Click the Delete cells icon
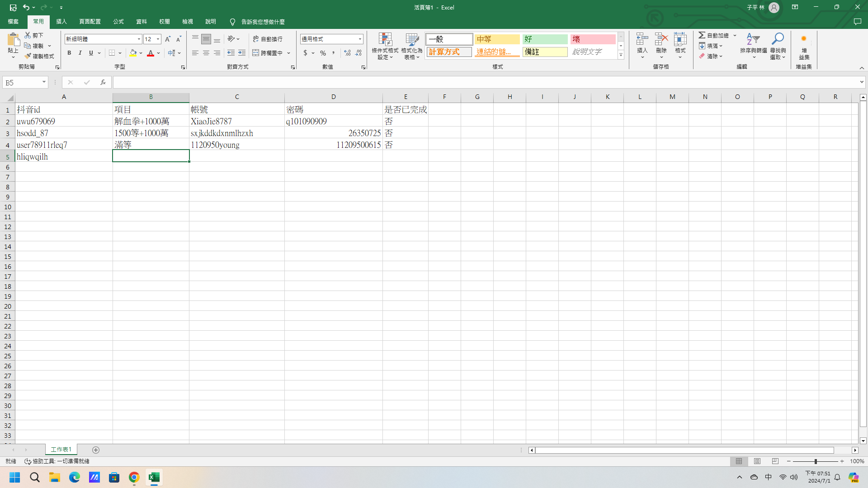This screenshot has height=488, width=868. coord(661,39)
